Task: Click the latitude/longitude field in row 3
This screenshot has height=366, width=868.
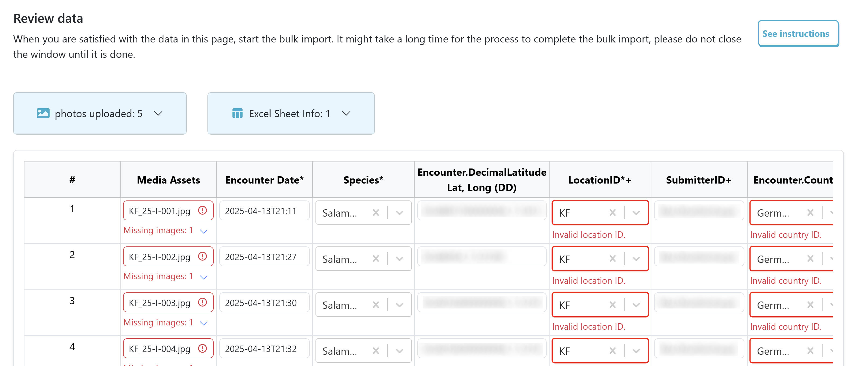Action: coord(482,303)
